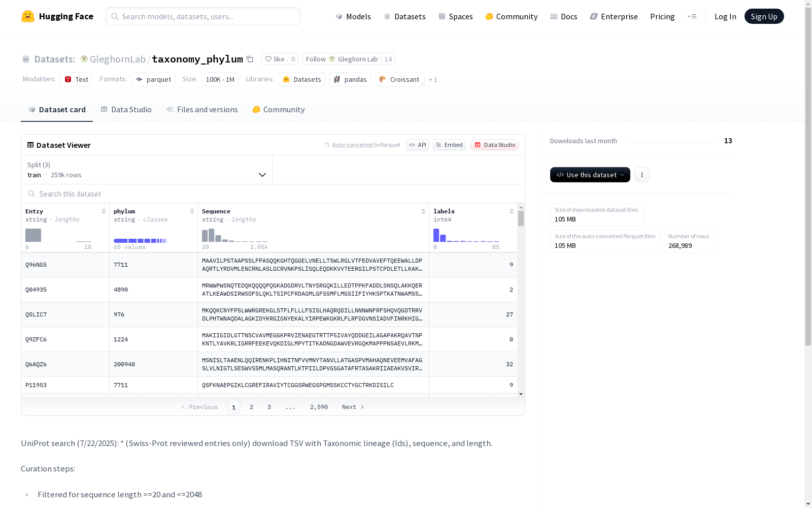Click the GleghornLab organization avatar icon
Screen dimensions: 812x508
(x=84, y=59)
